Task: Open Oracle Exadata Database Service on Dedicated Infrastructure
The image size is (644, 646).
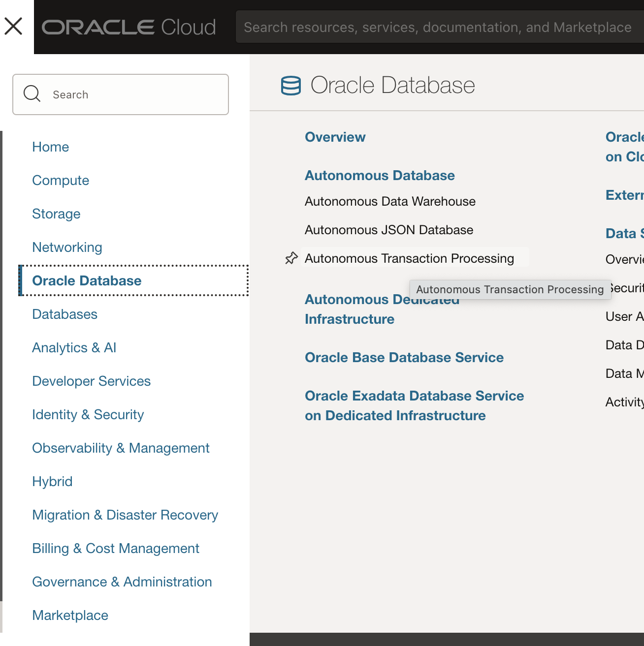Action: [x=414, y=406]
